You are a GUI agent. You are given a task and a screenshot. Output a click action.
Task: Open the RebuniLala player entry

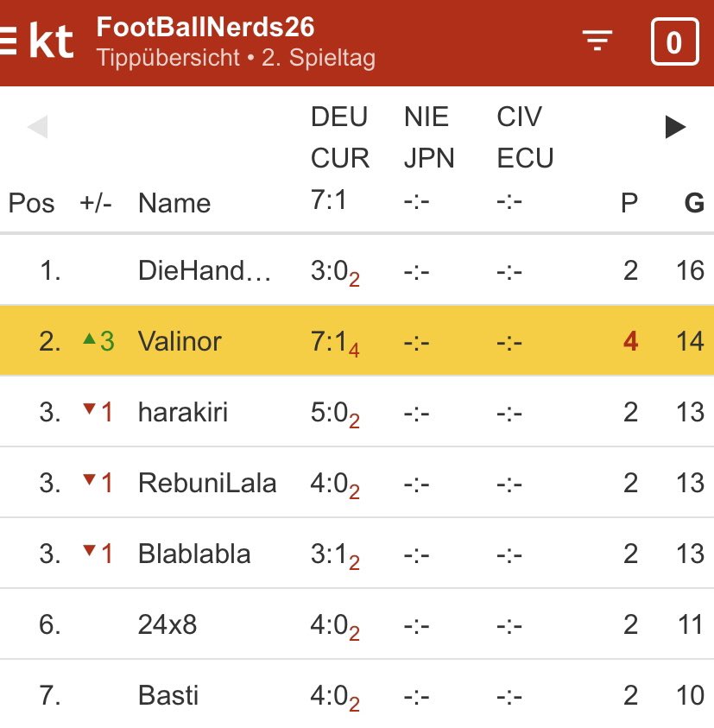tap(207, 483)
